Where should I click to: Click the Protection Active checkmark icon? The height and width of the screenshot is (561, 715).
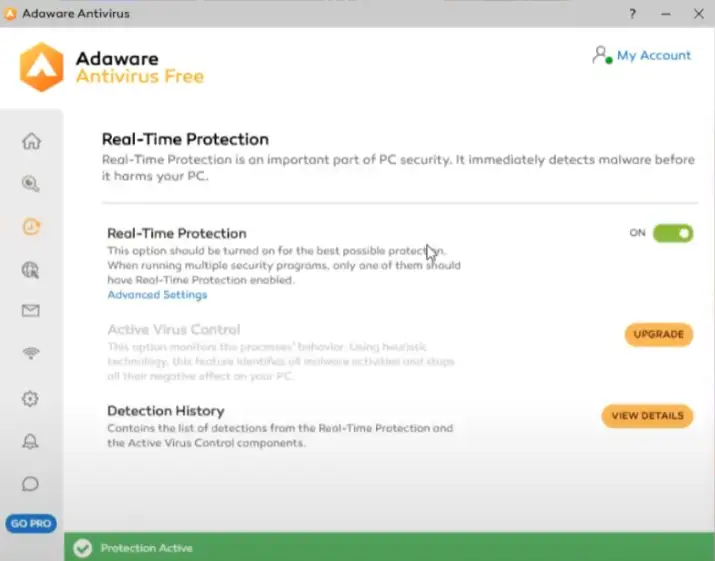[x=83, y=548]
